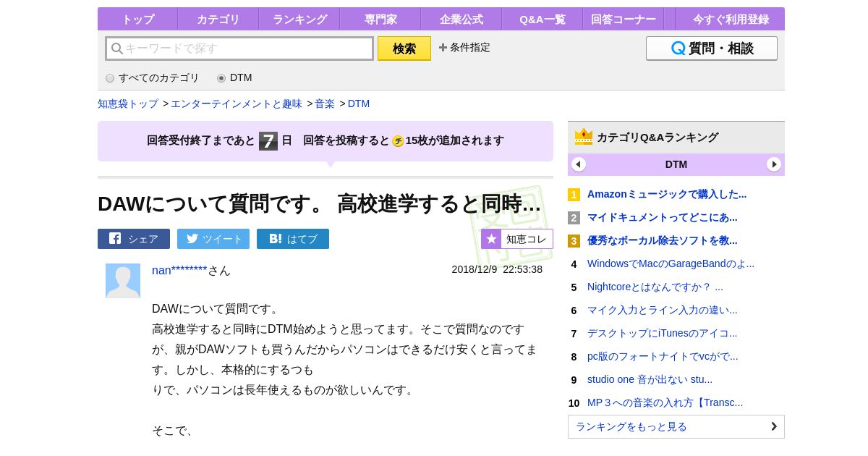Tweet the question via ツイート button
Screen dimensions: 868x456
(x=213, y=239)
